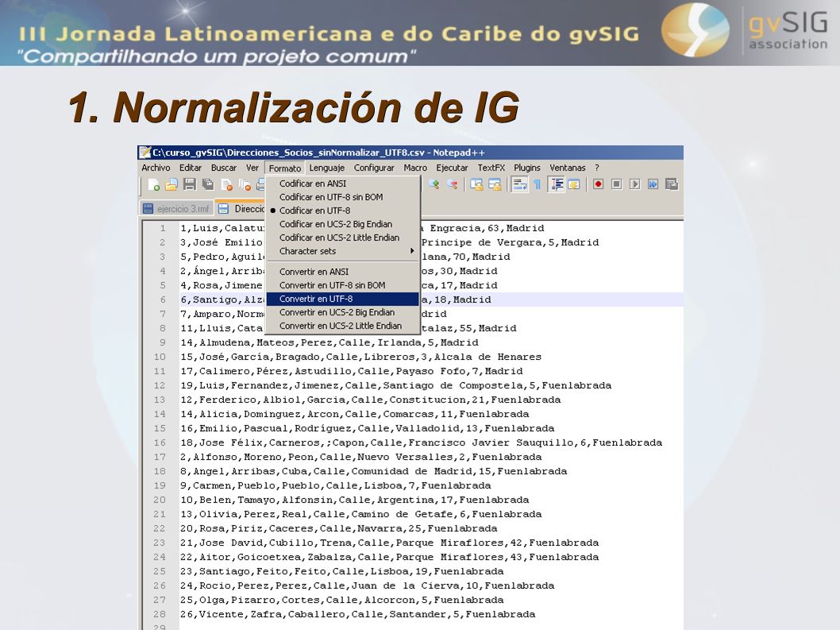The height and width of the screenshot is (630, 840).
Task: Switch to the Direcciones document tab
Action: [x=240, y=209]
